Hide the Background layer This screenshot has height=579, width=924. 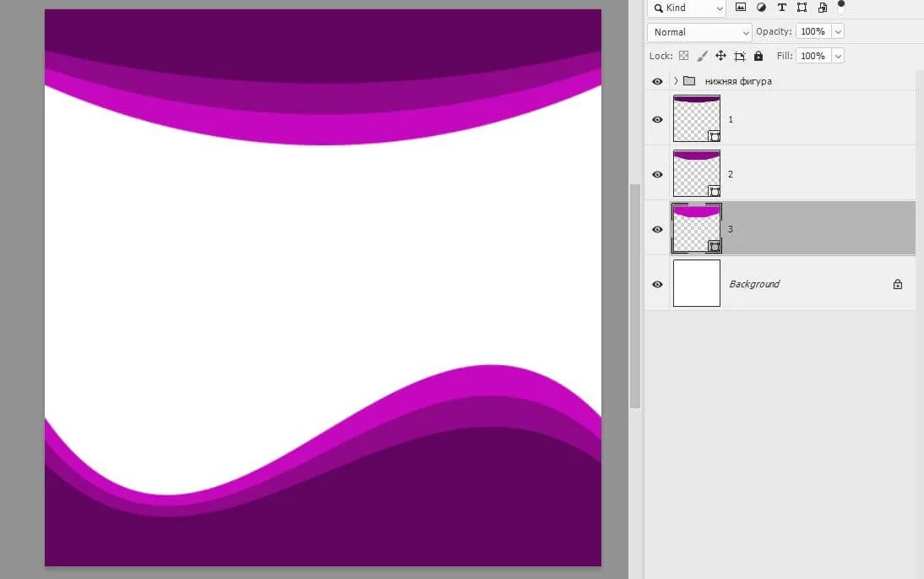(658, 284)
